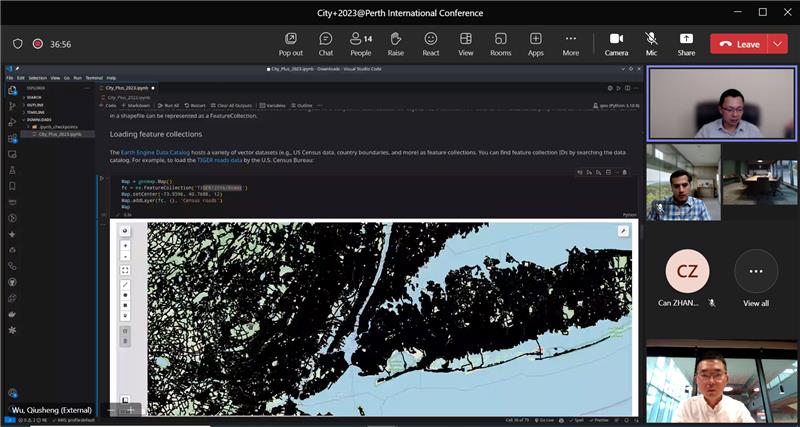Click the recording indicator icon
Image resolution: width=800 pixels, height=427 pixels.
tap(38, 44)
